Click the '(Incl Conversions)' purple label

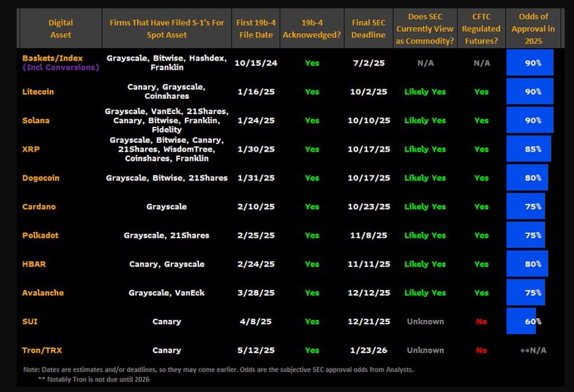pos(61,68)
